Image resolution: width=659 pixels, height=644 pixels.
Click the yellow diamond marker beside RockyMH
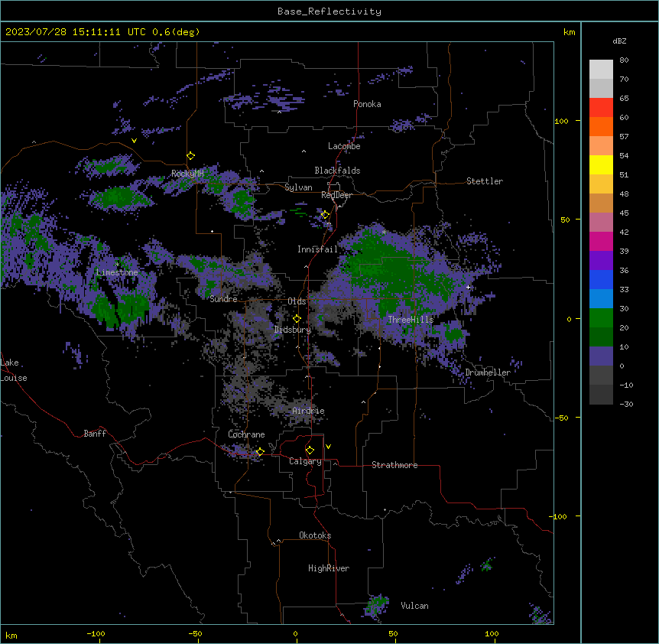pyautogui.click(x=191, y=156)
